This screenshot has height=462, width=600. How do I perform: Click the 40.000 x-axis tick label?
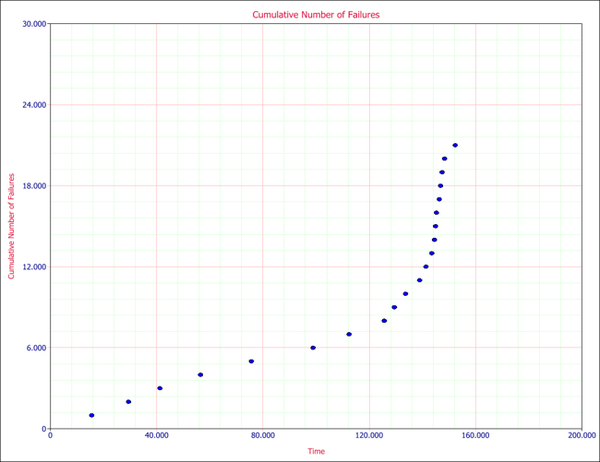(x=157, y=436)
